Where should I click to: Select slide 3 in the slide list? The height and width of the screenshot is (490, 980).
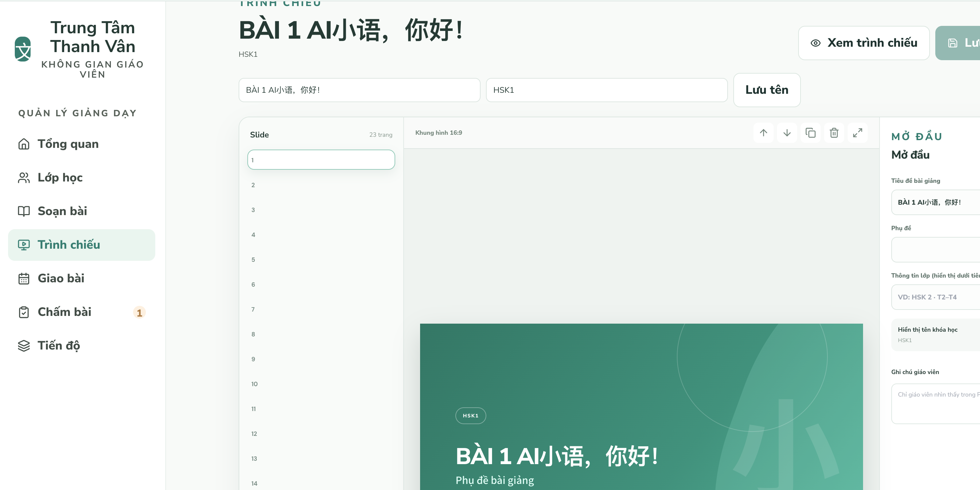pos(321,210)
